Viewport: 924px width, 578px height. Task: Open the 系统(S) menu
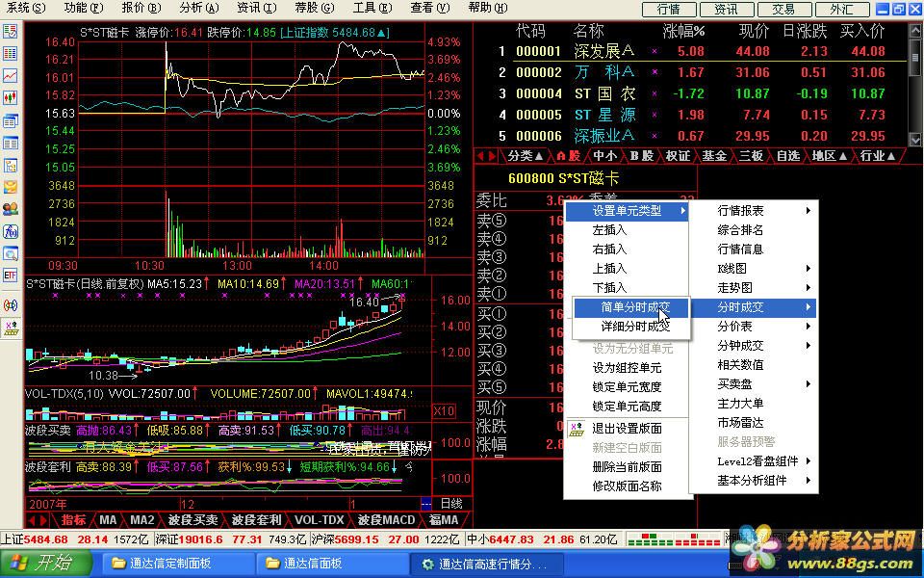click(x=25, y=8)
